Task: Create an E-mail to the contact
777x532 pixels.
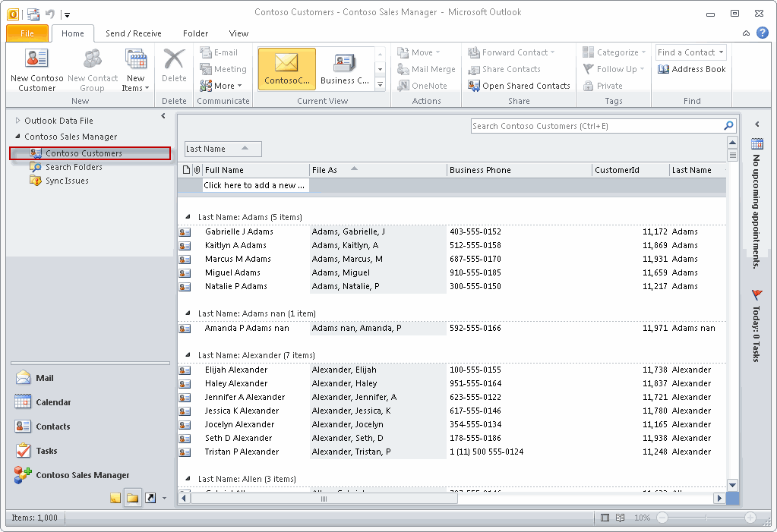Action: click(224, 52)
